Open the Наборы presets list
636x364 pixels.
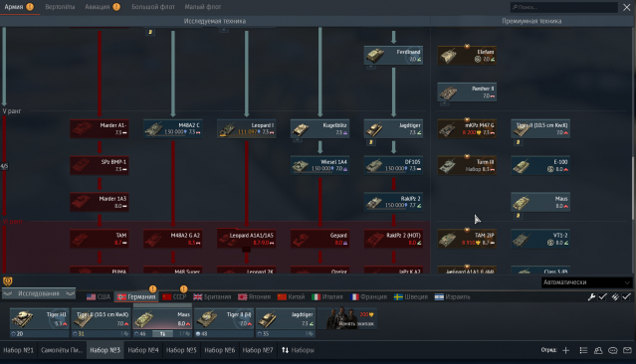pyautogui.click(x=298, y=350)
